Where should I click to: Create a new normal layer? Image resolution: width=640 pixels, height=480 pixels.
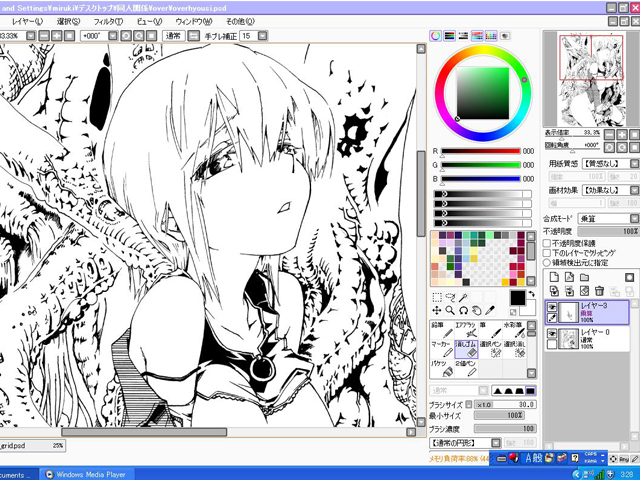(x=554, y=277)
